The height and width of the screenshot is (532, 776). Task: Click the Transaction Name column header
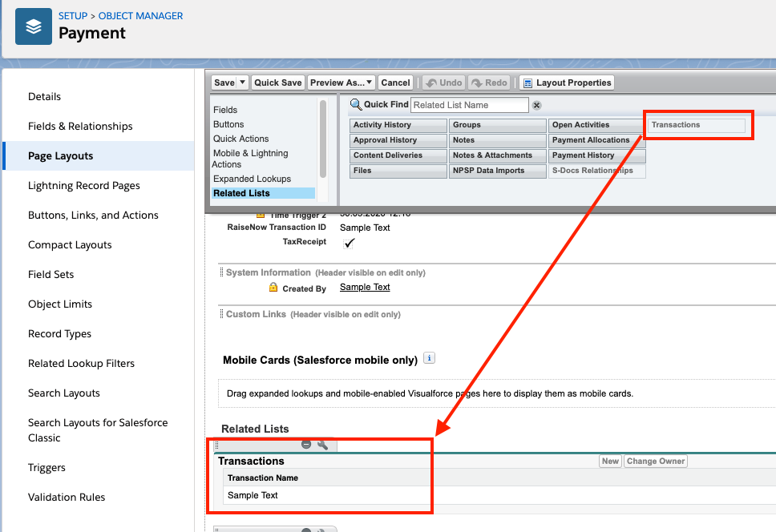(263, 478)
